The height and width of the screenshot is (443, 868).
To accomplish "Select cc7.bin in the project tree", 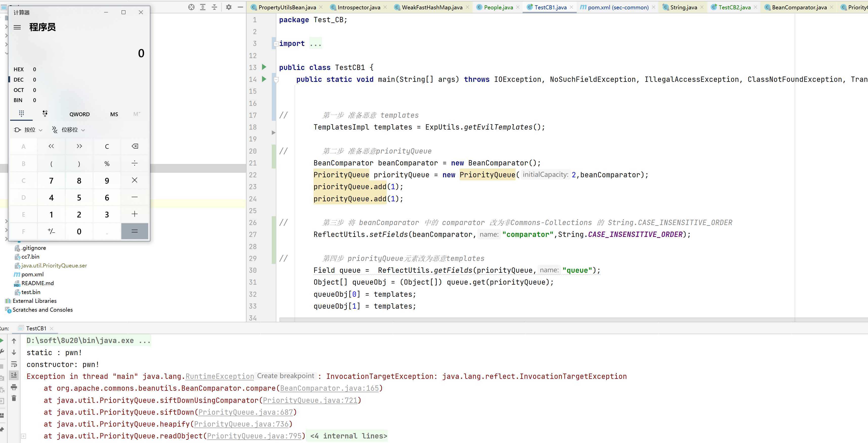I will (x=30, y=257).
